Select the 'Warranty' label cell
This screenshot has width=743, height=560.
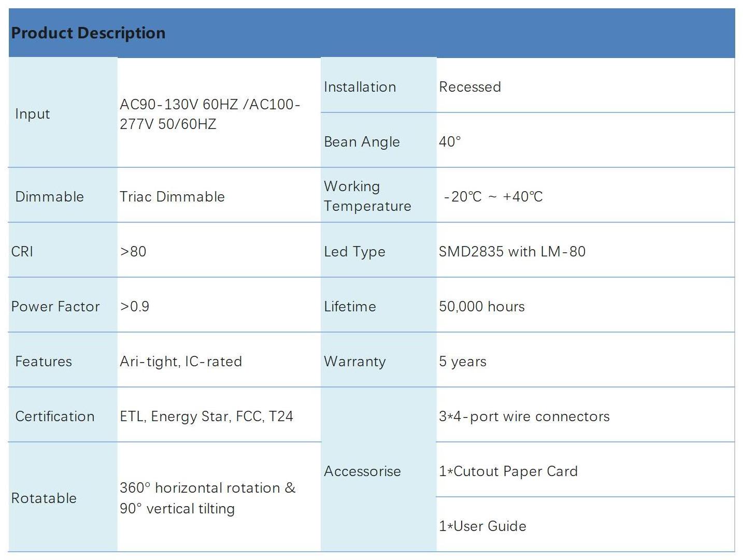[379, 360]
